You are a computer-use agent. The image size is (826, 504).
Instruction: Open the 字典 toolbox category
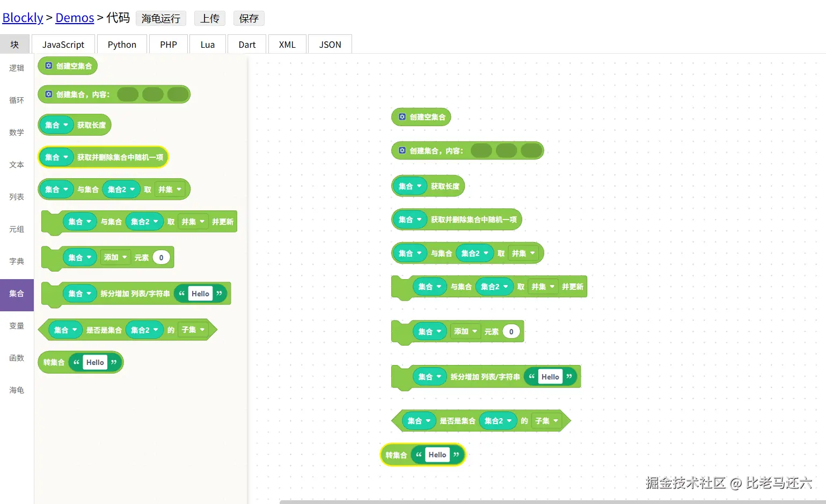(17, 261)
